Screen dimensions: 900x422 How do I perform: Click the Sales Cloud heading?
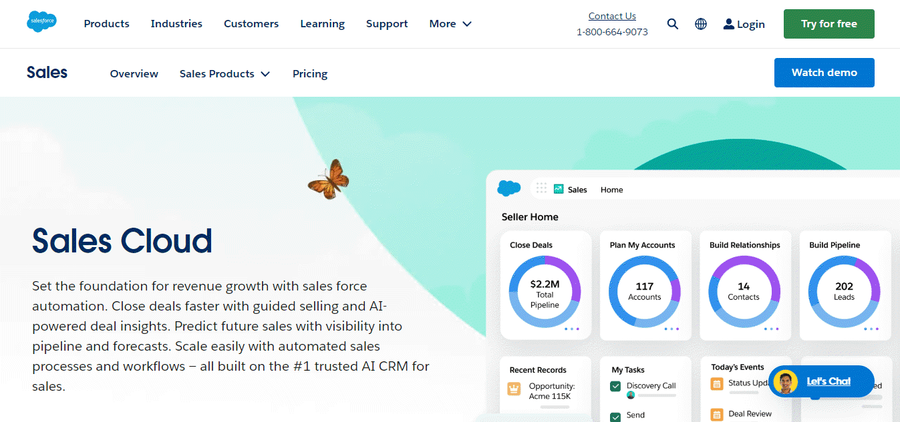(122, 241)
